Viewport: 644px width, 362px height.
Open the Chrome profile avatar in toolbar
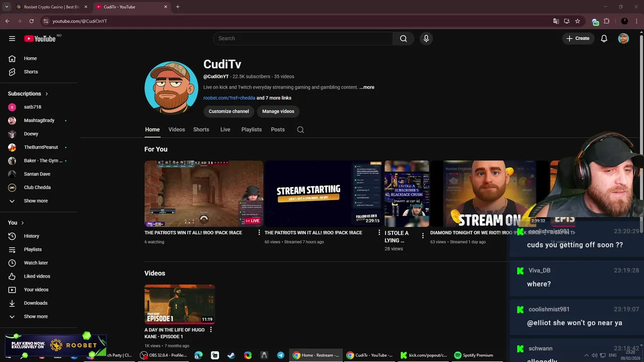(624, 21)
